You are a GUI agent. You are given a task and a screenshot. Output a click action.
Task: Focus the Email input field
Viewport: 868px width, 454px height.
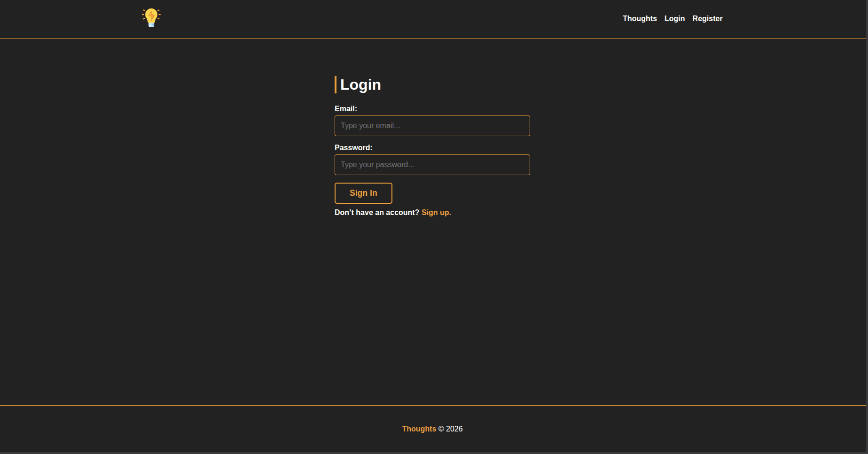(432, 126)
